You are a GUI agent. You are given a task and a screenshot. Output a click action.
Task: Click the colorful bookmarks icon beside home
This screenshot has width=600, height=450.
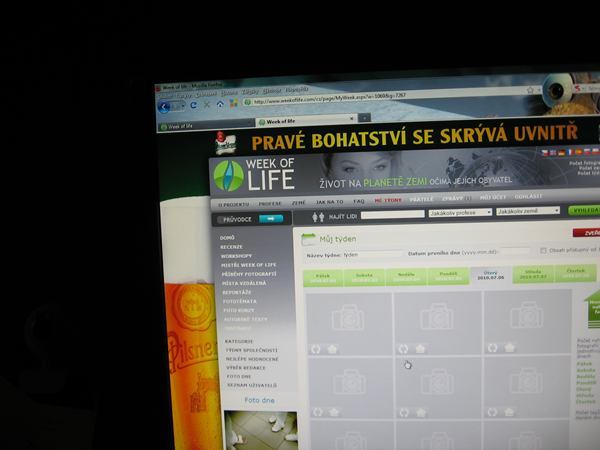click(233, 103)
